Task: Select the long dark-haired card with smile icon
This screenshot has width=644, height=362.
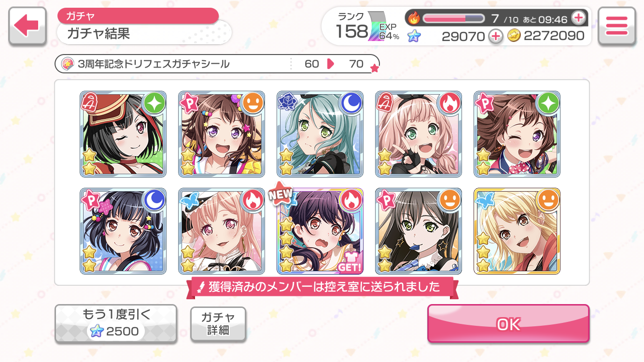Action: 419,231
